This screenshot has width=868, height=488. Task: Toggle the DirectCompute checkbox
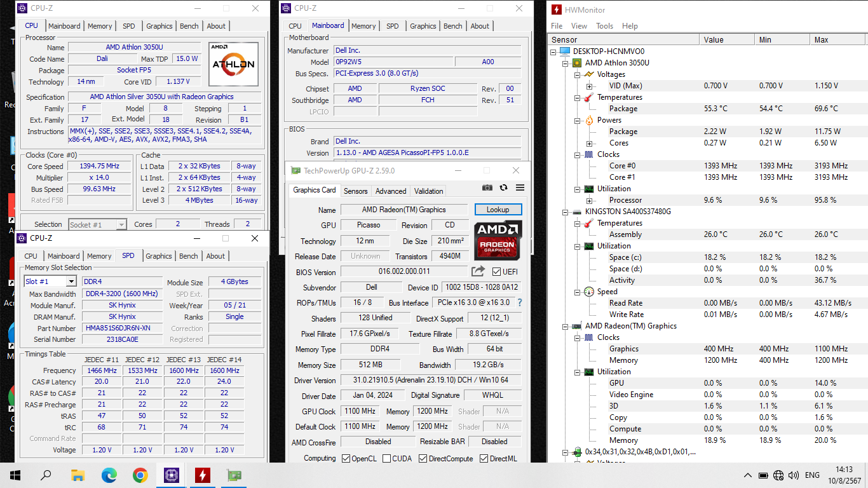[423, 459]
